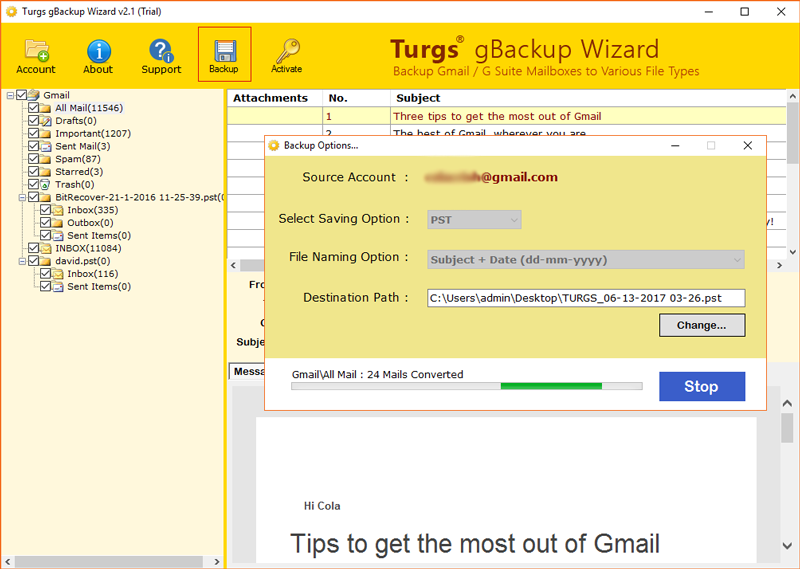Open the Select Saving Option dropdown
Viewport: 800px width, 569px height.
coord(474,220)
